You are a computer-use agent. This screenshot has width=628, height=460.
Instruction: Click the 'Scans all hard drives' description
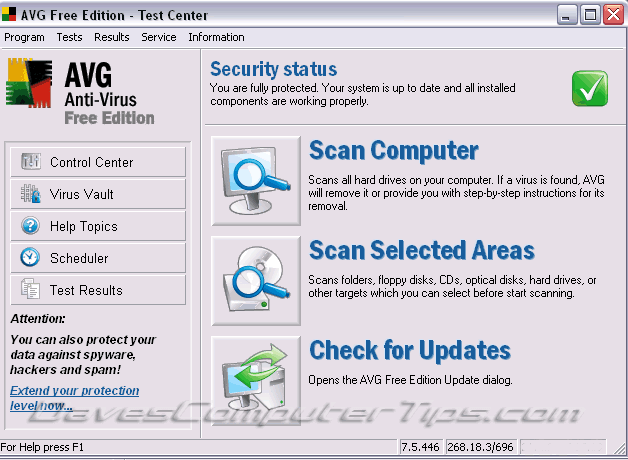tap(456, 193)
